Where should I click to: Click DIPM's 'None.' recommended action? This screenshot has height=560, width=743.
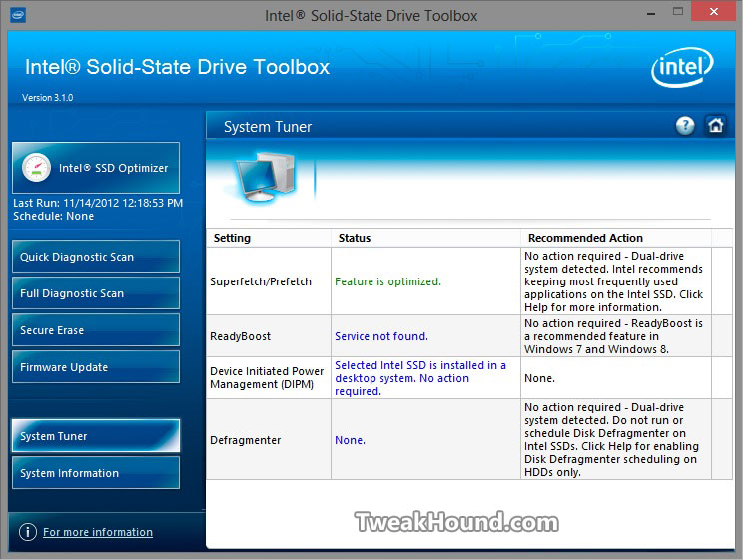(539, 378)
